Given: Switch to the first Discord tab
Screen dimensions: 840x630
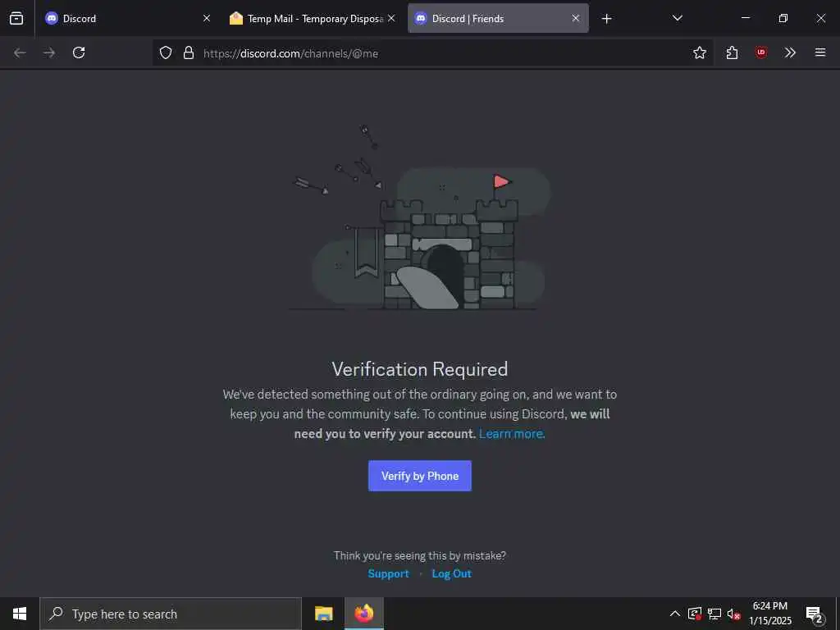Looking at the screenshot, I should tap(126, 18).
